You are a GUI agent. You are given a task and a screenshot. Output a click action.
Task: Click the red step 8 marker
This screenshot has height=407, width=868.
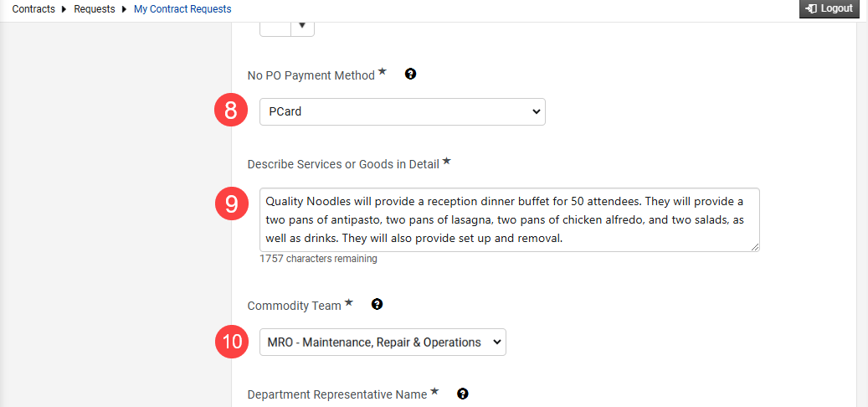point(231,111)
